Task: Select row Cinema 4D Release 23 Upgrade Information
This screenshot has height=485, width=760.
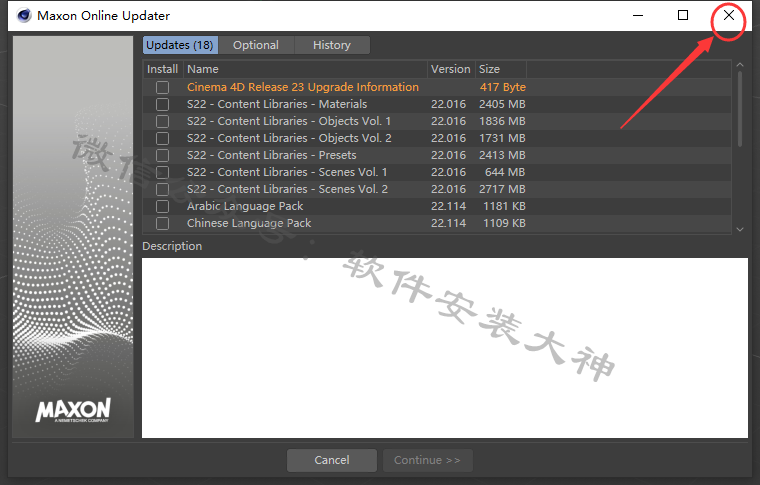Action: (x=437, y=87)
